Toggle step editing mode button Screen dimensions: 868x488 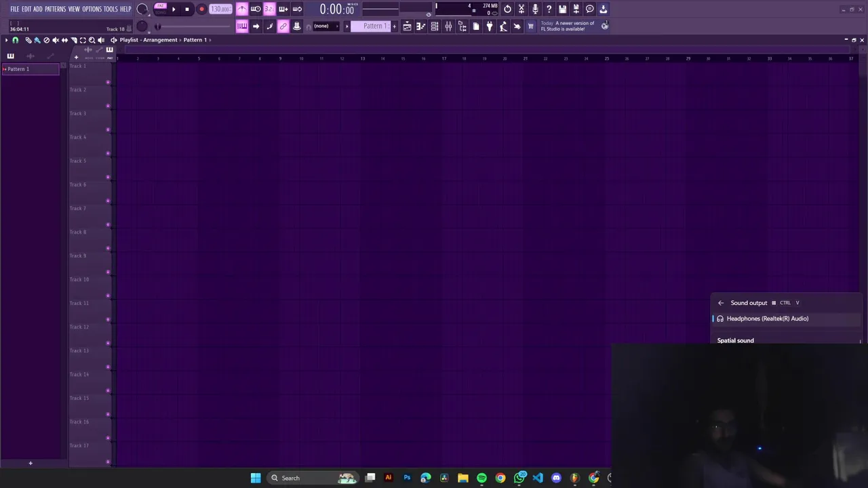click(269, 26)
